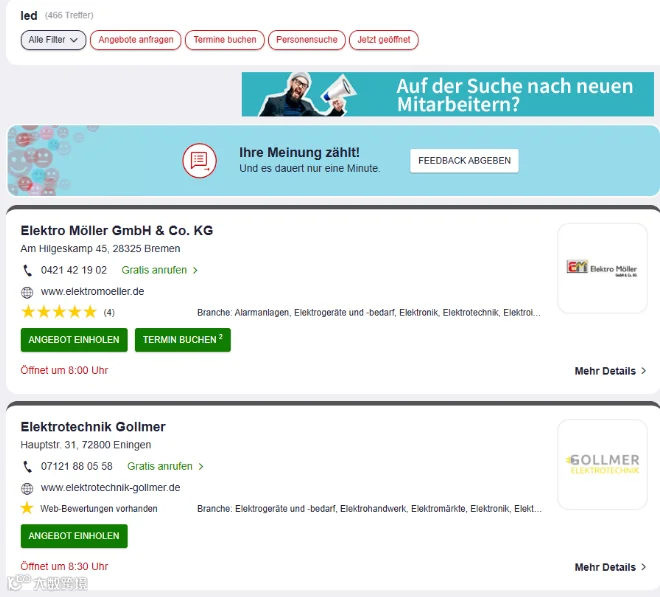
Task: Click ANGEBOT EINHOLEN for Elektro Möller
Action: coord(74,340)
